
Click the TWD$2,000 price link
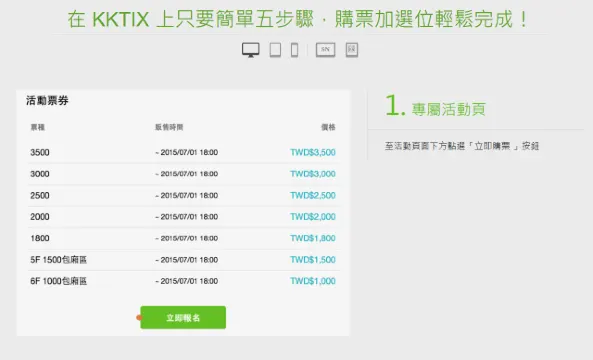(313, 217)
